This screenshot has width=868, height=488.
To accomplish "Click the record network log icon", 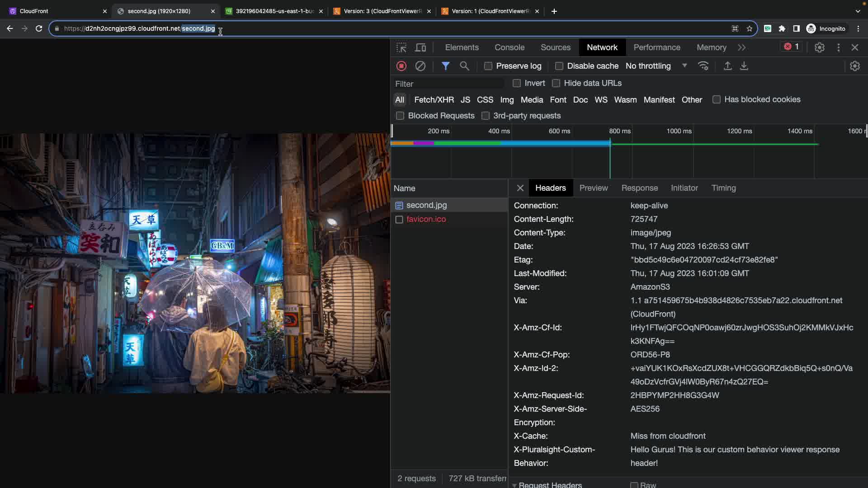I will coord(401,66).
